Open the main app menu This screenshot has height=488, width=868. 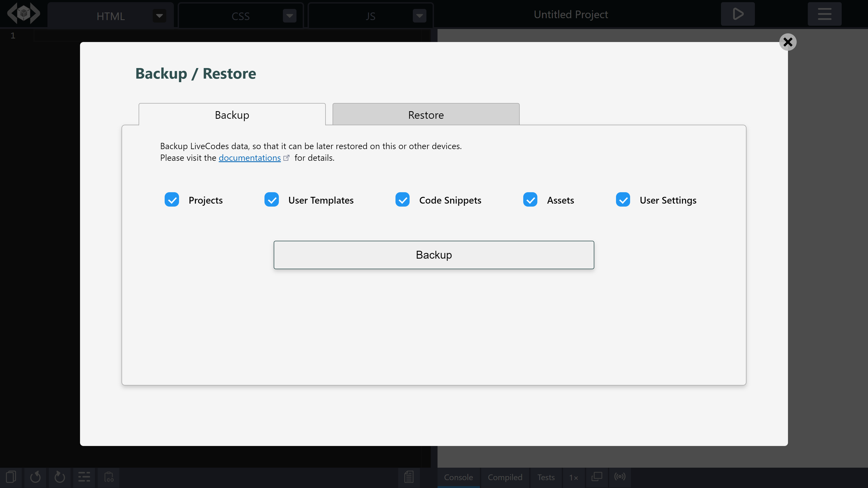pos(825,14)
